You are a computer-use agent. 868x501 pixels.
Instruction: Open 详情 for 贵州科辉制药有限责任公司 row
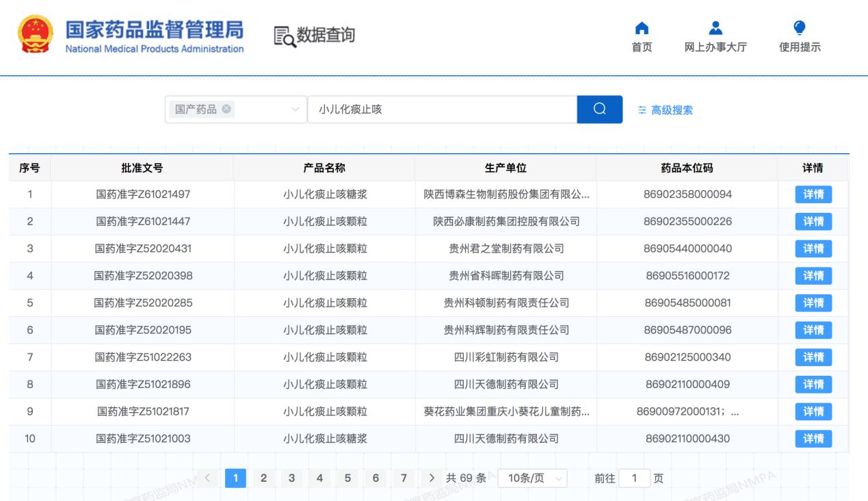[x=813, y=330]
